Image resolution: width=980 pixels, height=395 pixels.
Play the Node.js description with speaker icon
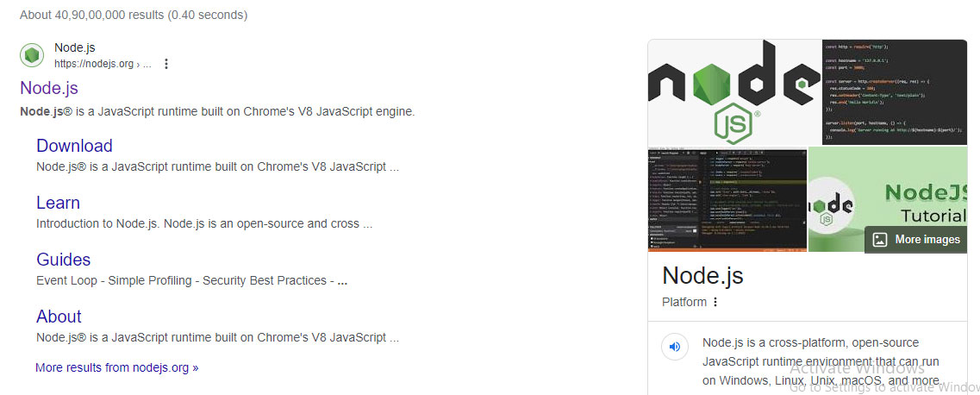tap(675, 347)
